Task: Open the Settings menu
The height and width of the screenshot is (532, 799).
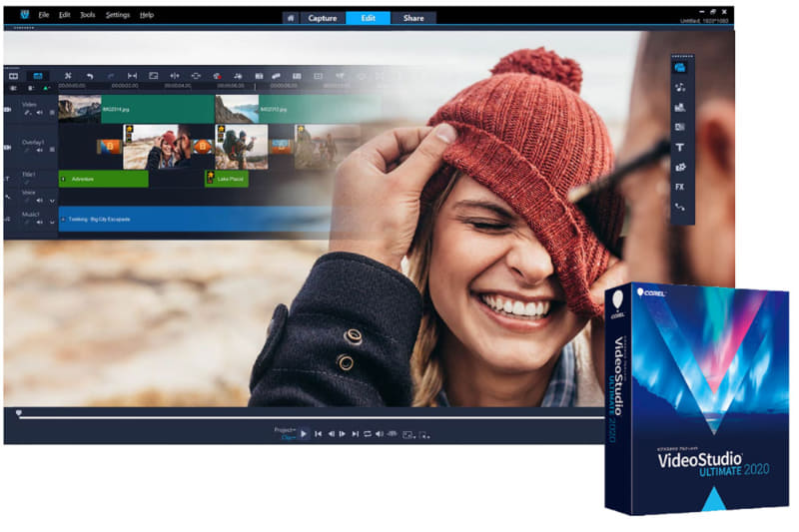Action: click(x=118, y=15)
